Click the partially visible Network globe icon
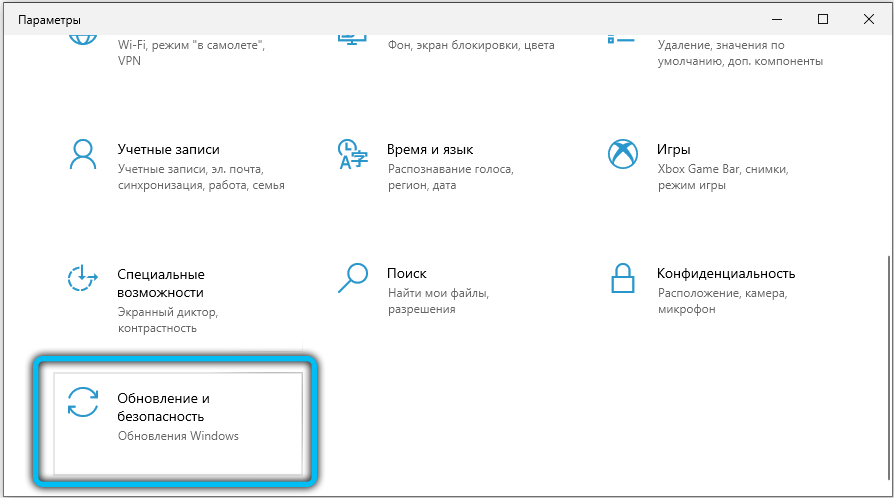This screenshot has width=894, height=498. click(81, 39)
